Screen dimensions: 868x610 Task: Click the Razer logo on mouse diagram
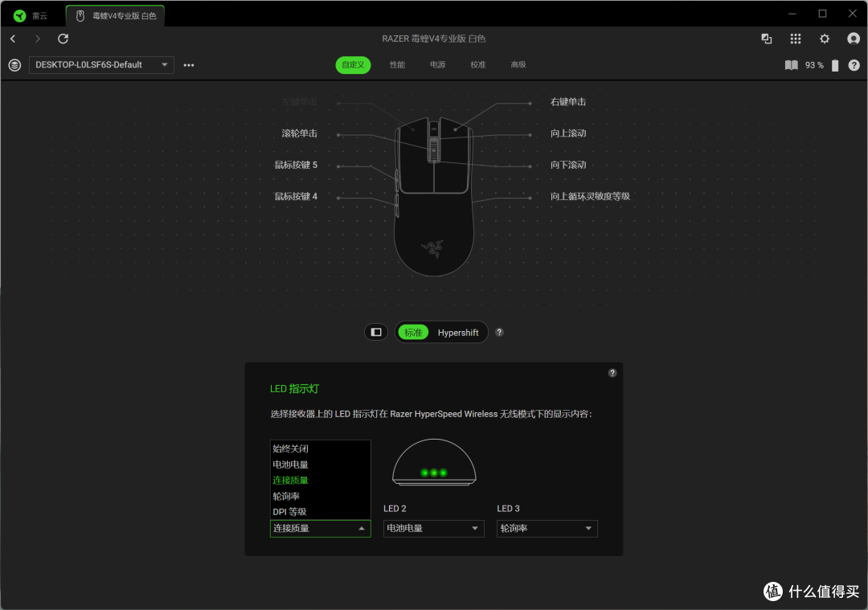(x=432, y=248)
